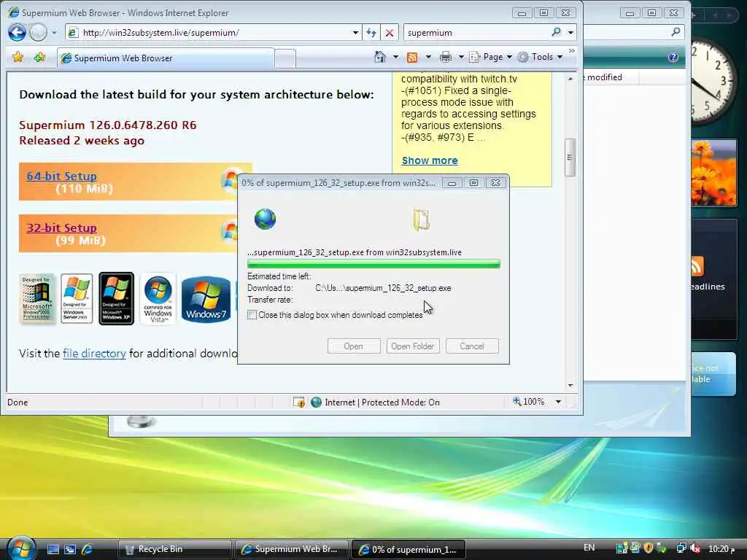
Task: Expand the Home button dropdown arrow
Action: [x=395, y=57]
